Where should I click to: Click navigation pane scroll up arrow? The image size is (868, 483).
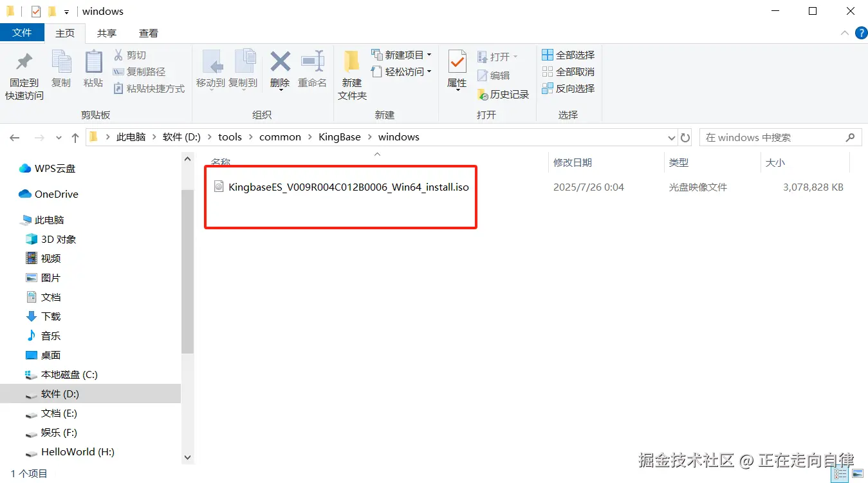tap(187, 159)
